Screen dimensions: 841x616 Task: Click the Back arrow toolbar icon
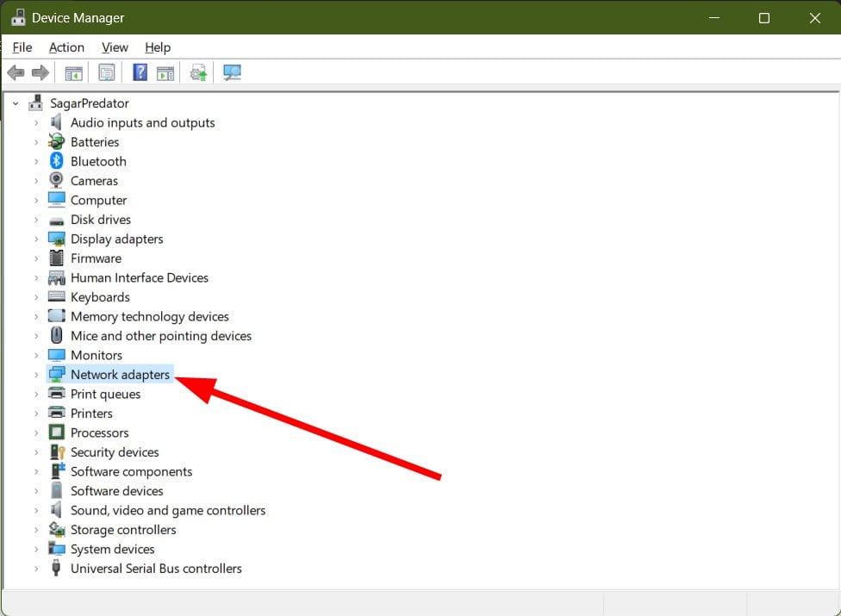click(16, 72)
